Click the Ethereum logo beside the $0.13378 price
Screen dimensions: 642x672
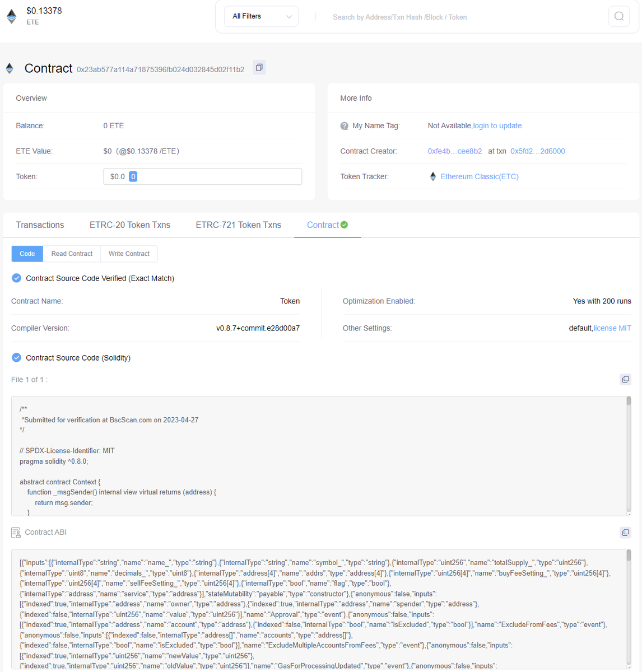11,16
